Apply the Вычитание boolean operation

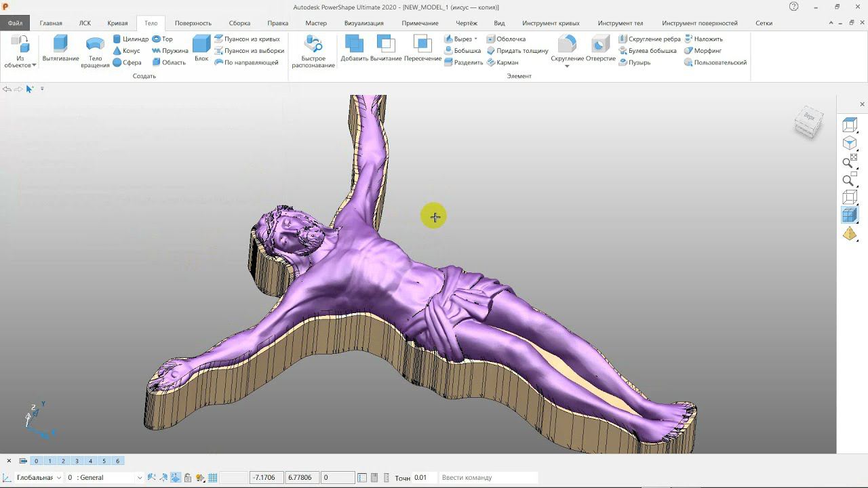pos(386,49)
